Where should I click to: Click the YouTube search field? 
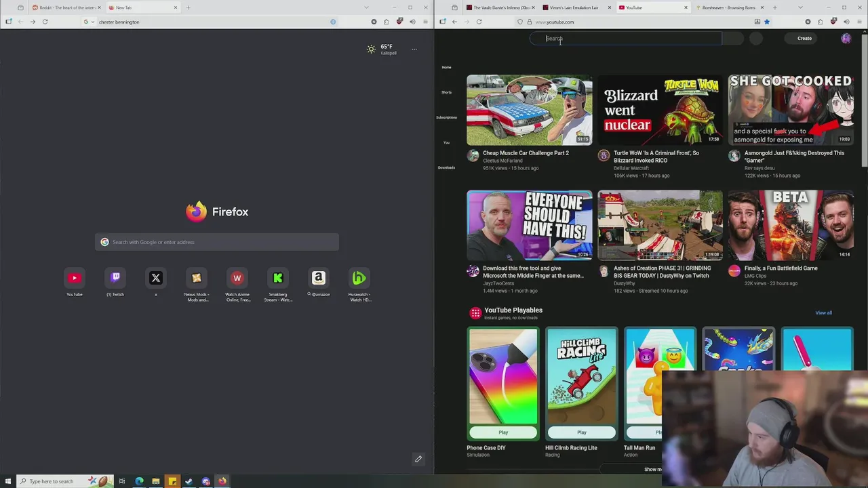pos(625,39)
